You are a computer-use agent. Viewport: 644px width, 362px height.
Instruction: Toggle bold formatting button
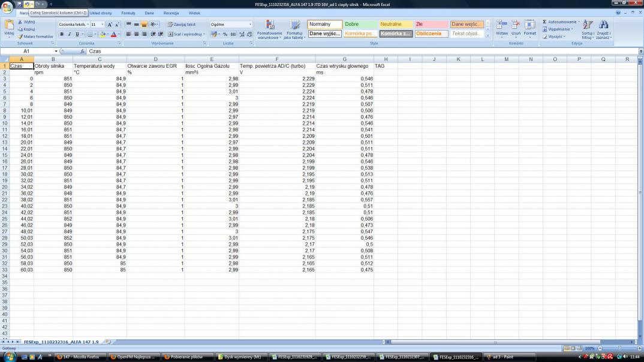click(61, 34)
